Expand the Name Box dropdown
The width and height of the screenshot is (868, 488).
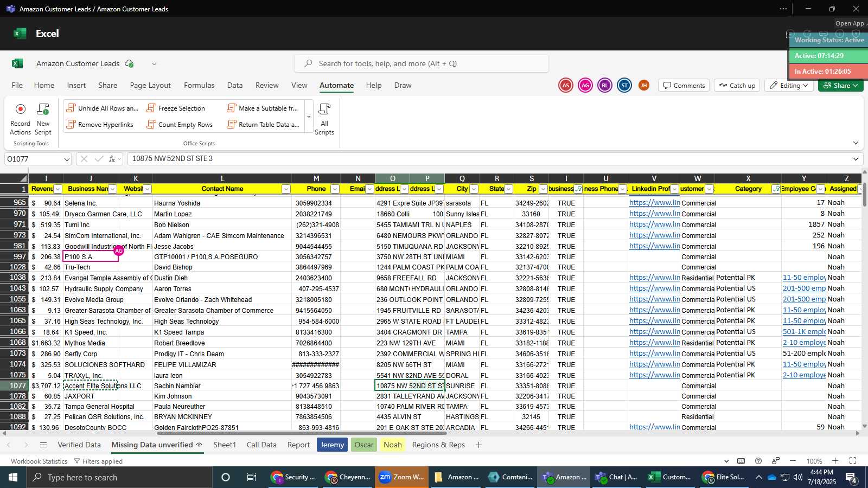click(67, 159)
